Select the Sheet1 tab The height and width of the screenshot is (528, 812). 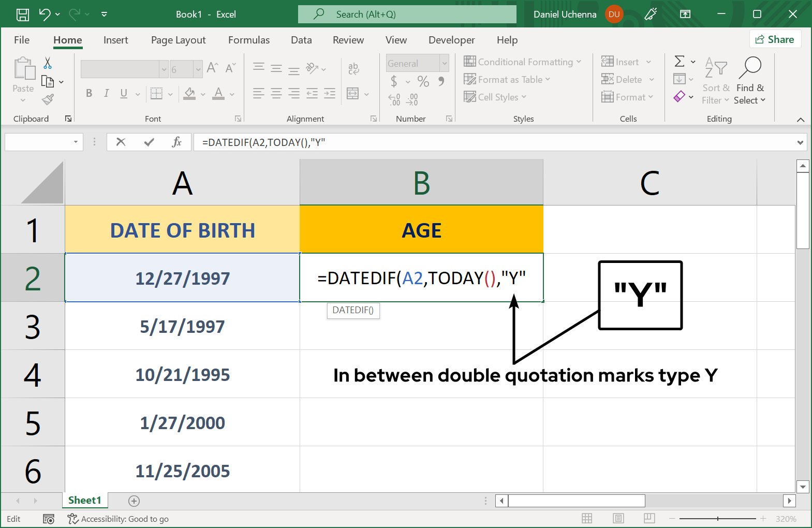[x=85, y=500]
